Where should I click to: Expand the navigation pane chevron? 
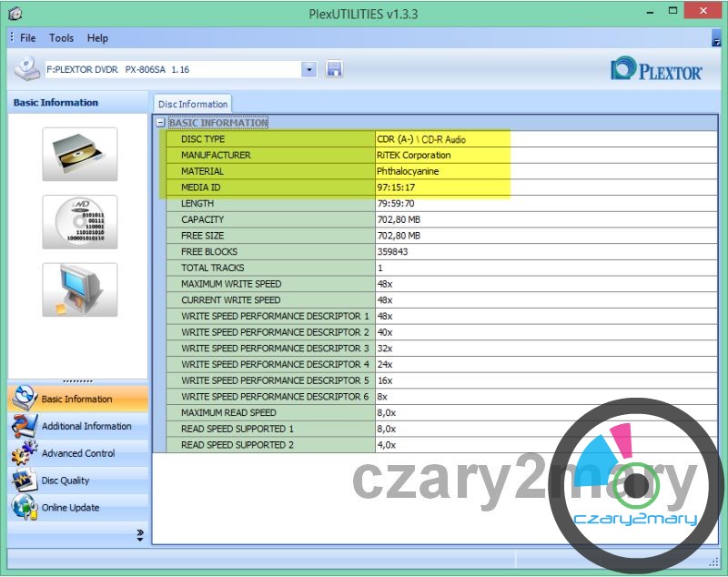[x=140, y=534]
